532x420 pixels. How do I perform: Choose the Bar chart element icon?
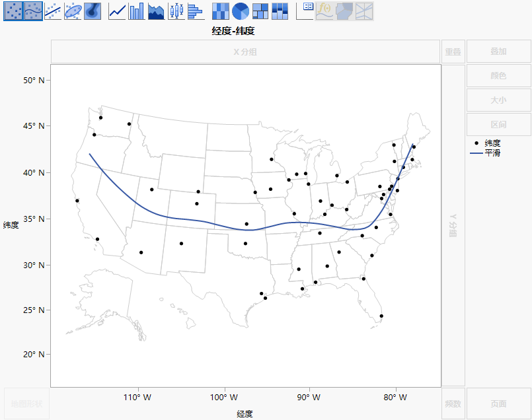click(137, 11)
